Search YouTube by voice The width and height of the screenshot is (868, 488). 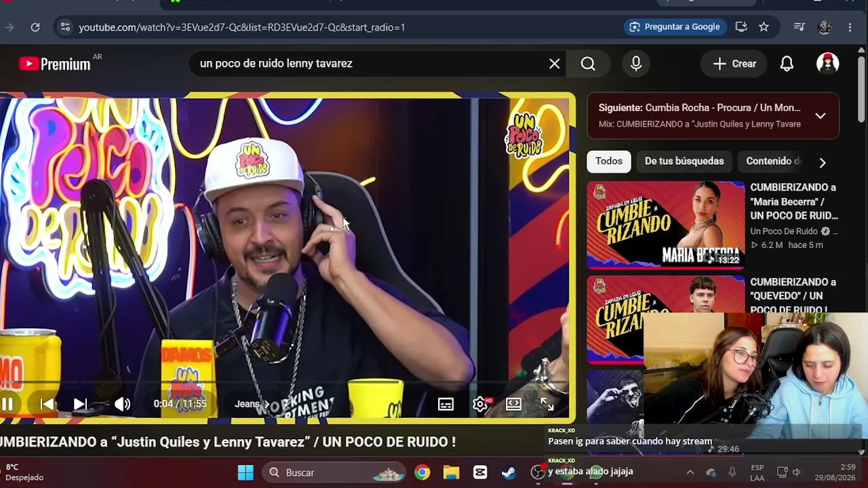point(636,64)
